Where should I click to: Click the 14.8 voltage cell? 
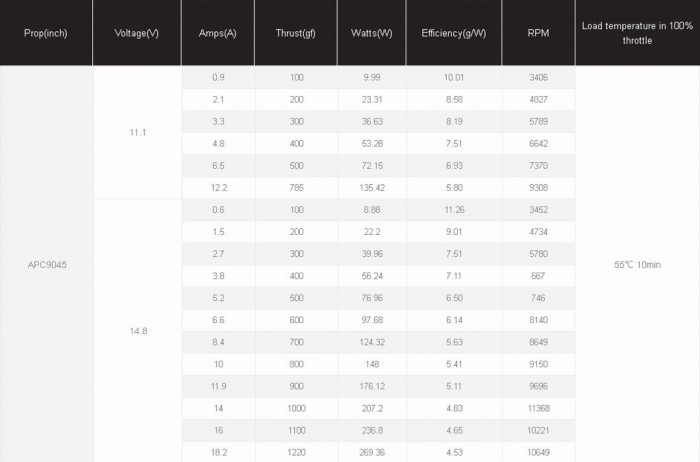click(138, 331)
